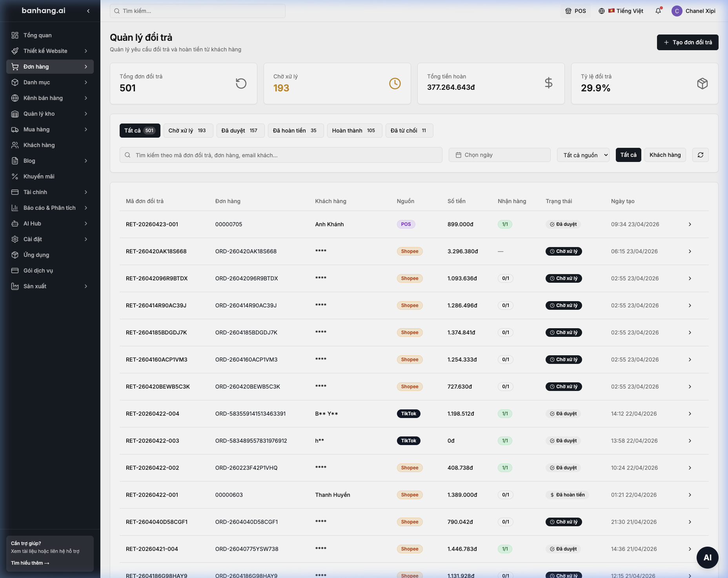
Task: Click the Chanel Xipi avatar
Action: pyautogui.click(x=677, y=11)
